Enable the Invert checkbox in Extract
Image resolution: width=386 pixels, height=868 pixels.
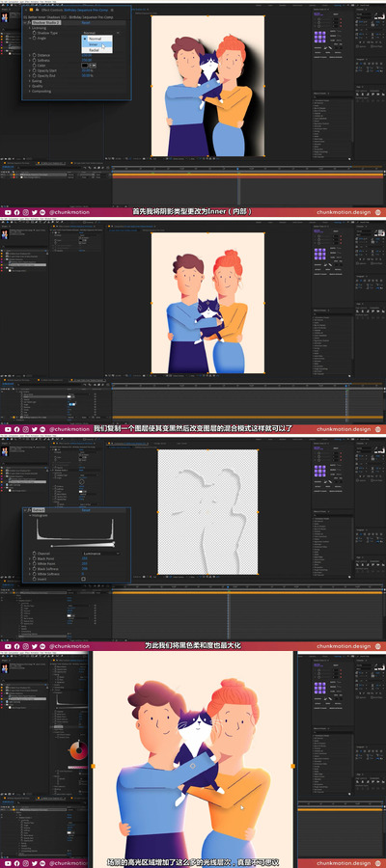point(84,579)
